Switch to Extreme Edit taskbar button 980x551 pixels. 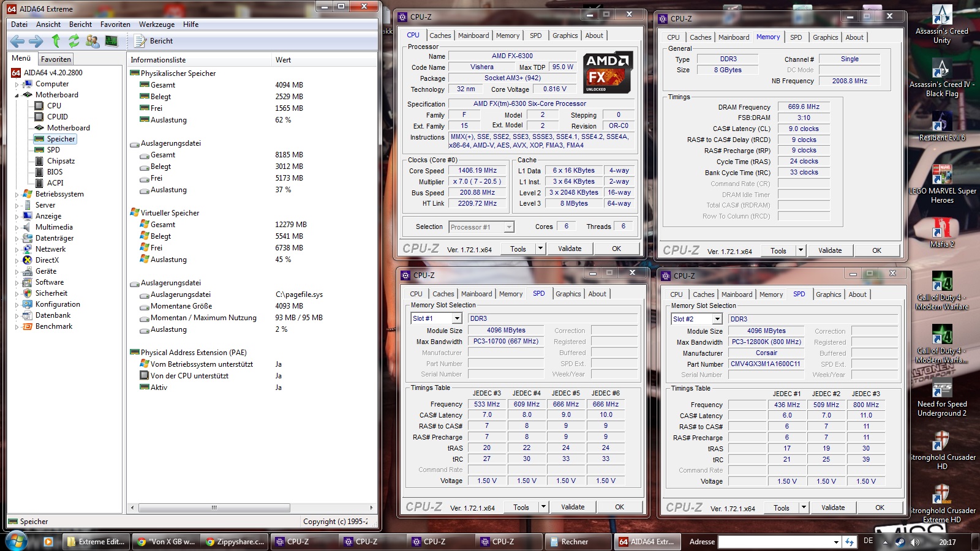[x=96, y=542]
